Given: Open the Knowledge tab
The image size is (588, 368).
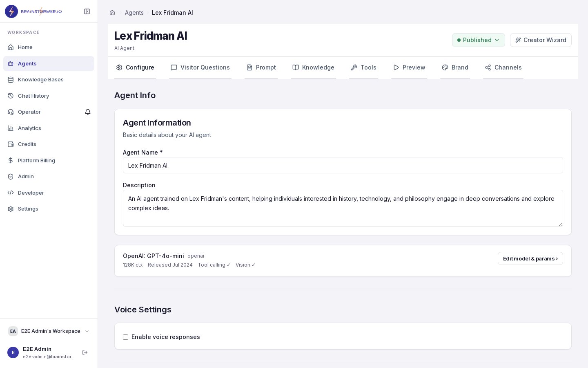Looking at the screenshot, I should [x=313, y=67].
